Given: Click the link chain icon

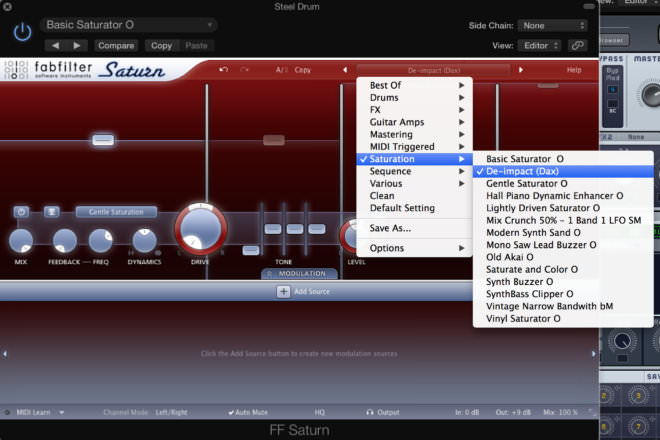Looking at the screenshot, I should click(578, 45).
